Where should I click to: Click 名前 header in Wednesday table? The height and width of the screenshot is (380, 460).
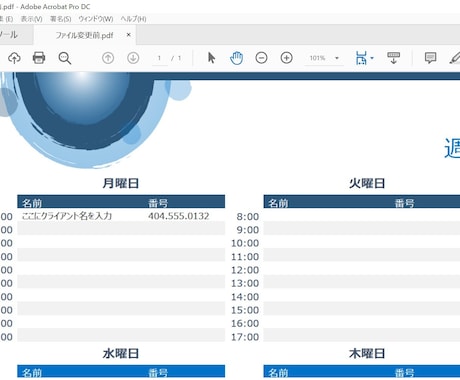point(32,373)
